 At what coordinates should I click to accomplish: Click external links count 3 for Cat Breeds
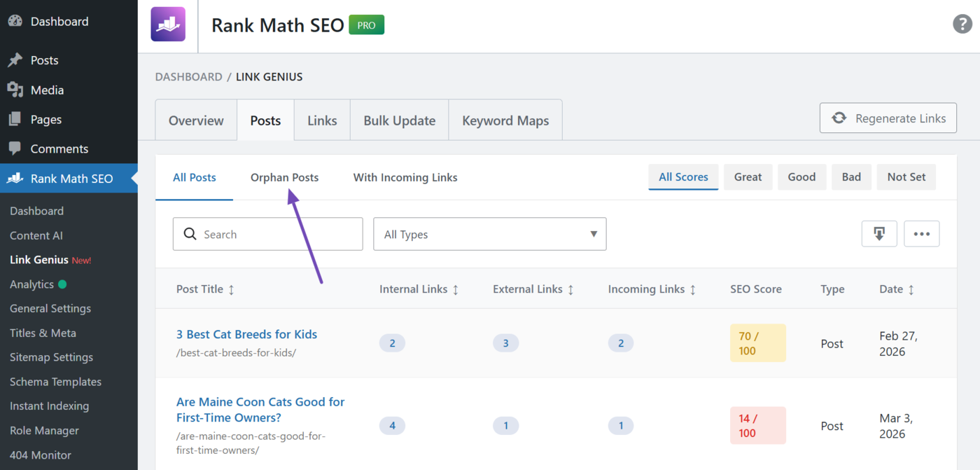(505, 343)
